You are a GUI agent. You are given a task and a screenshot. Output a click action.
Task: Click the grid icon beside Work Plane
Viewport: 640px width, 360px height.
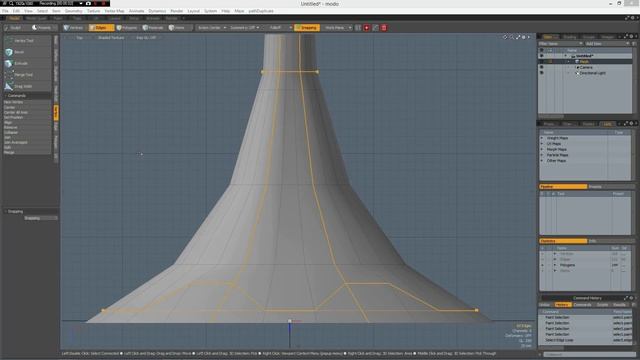[358, 28]
